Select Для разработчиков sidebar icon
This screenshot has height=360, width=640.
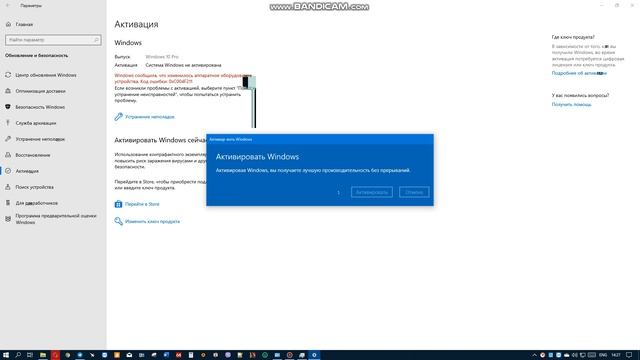[x=8, y=203]
